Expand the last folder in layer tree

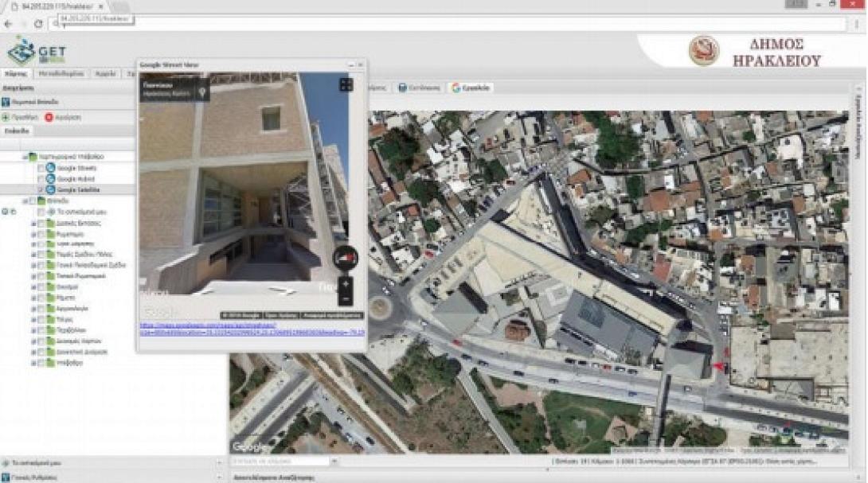(33, 363)
